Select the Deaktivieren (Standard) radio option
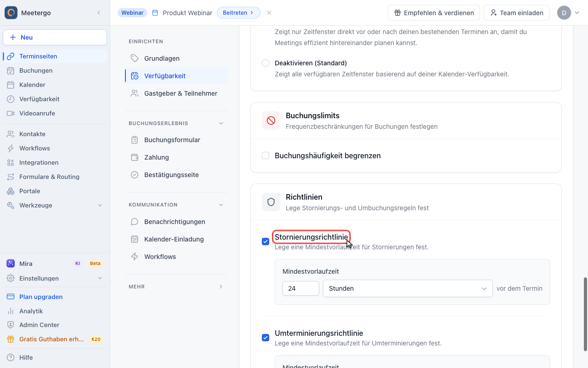The height and width of the screenshot is (368, 588). (266, 63)
